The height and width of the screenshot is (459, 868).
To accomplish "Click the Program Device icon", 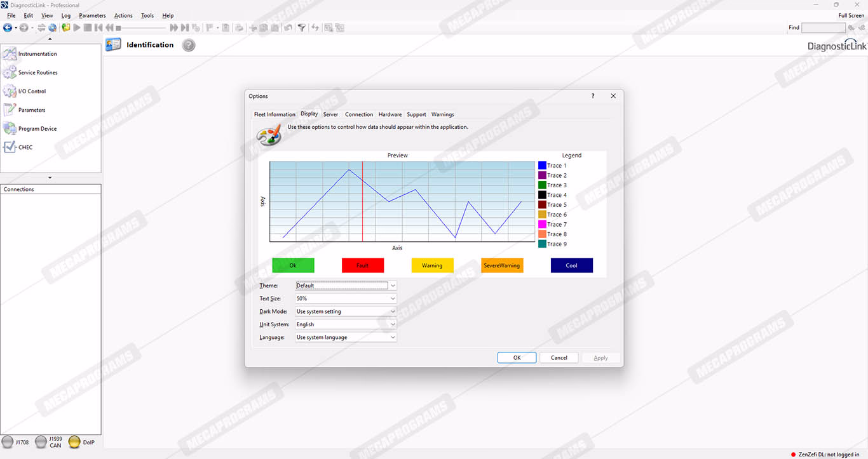I will pos(10,129).
